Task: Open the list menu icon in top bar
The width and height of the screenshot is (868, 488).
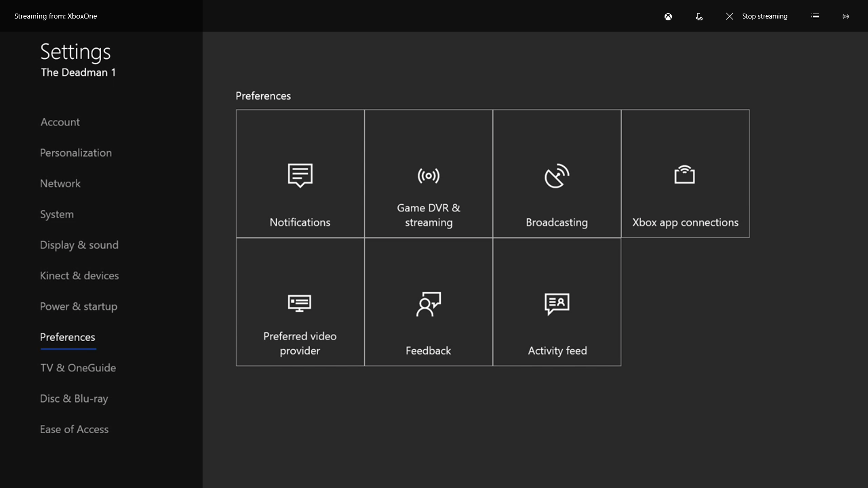Action: (x=815, y=16)
